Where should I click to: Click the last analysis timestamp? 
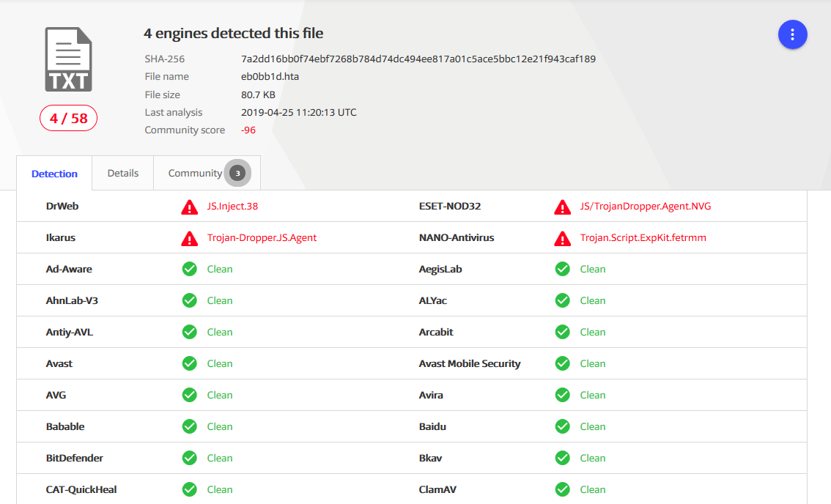click(299, 112)
